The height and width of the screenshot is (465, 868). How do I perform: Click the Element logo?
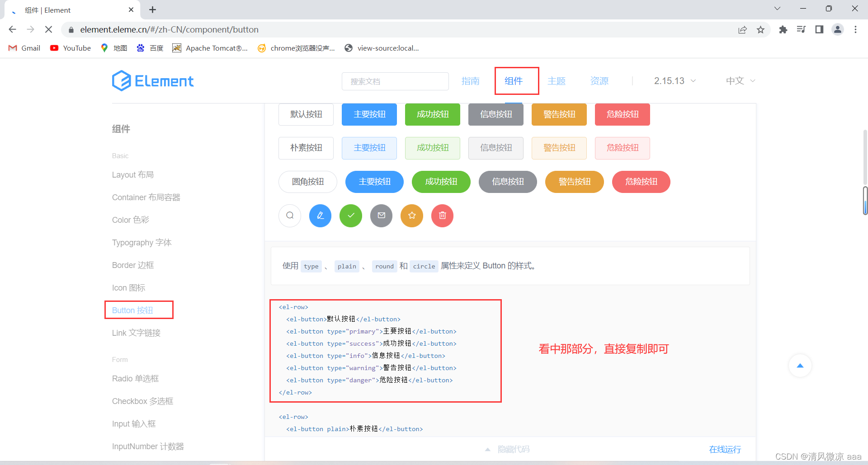pos(153,81)
